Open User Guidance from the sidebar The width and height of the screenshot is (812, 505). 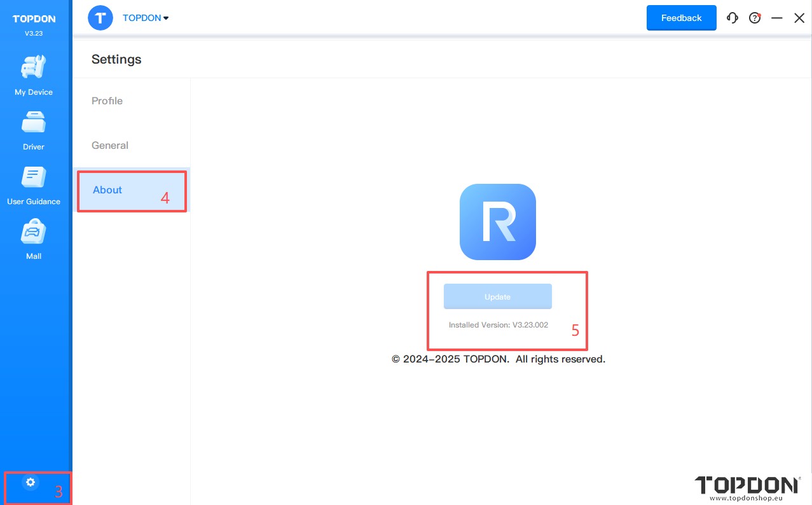(34, 185)
